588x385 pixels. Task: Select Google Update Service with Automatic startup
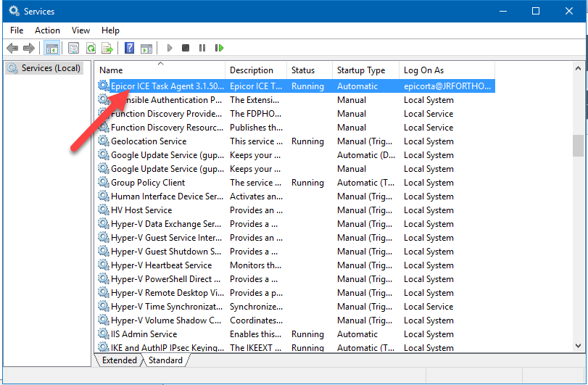(x=296, y=155)
